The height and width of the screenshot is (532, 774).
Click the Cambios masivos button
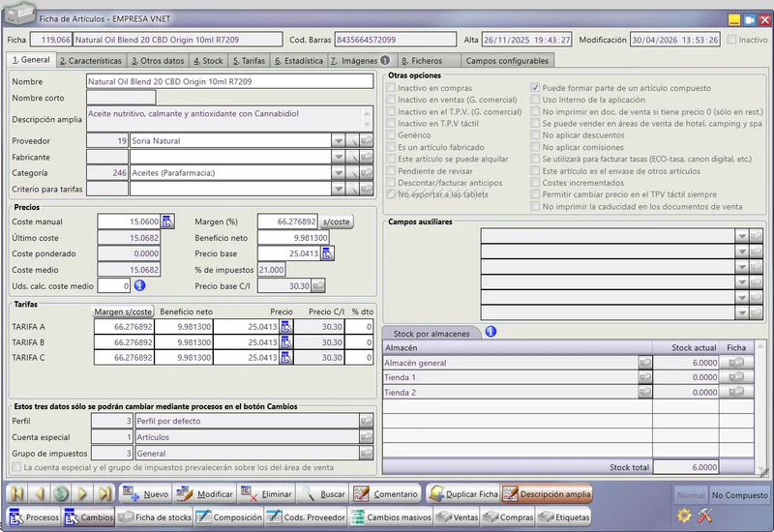point(390,517)
